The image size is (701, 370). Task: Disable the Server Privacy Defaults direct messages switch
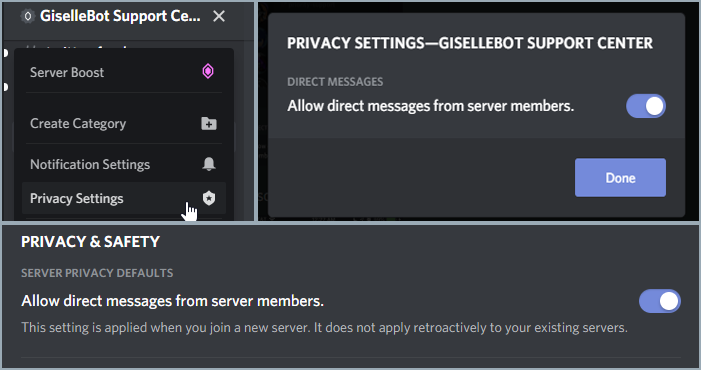tap(660, 301)
